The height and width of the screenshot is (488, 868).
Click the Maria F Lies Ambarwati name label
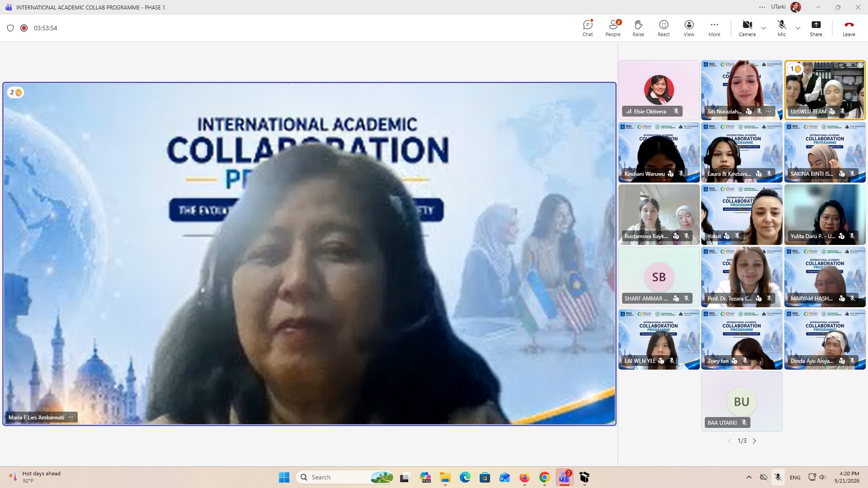pyautogui.click(x=36, y=417)
